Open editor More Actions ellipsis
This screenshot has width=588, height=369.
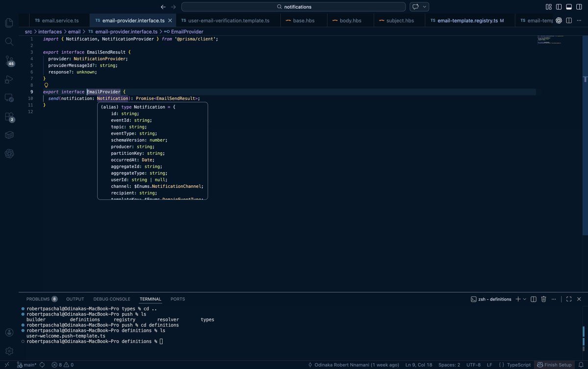[x=579, y=21]
